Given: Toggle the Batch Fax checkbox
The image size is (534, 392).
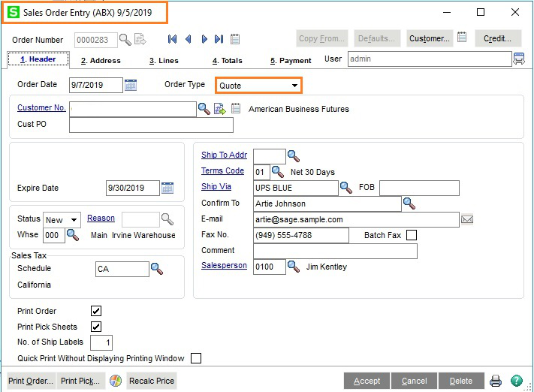Looking at the screenshot, I should pos(412,235).
